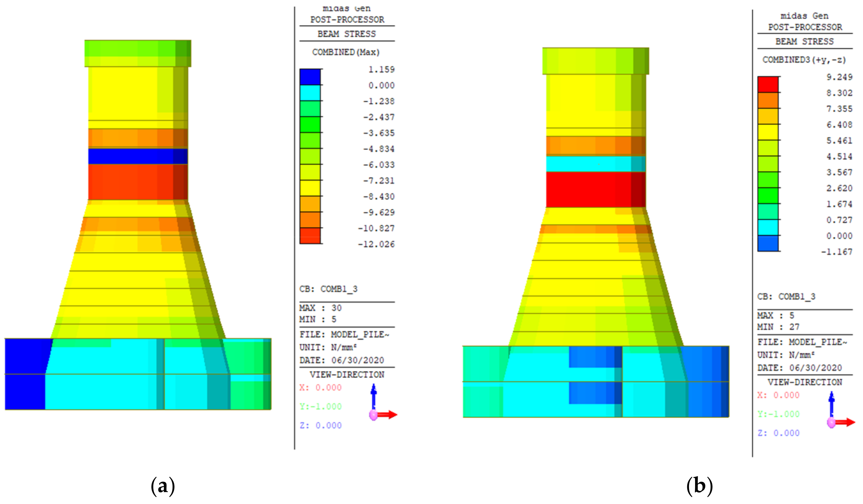Click the COMBINED3(+y,-z) legend title
The width and height of the screenshot is (863, 504).
pyautogui.click(x=804, y=60)
